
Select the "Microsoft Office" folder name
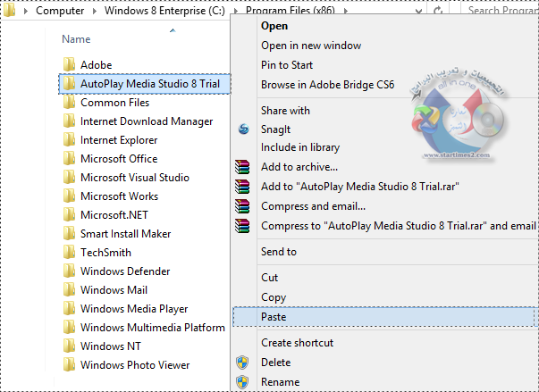[x=119, y=159]
